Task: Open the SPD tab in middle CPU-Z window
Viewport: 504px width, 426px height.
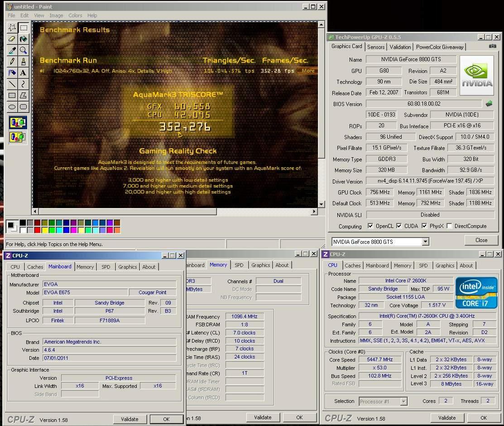Action: (x=239, y=265)
